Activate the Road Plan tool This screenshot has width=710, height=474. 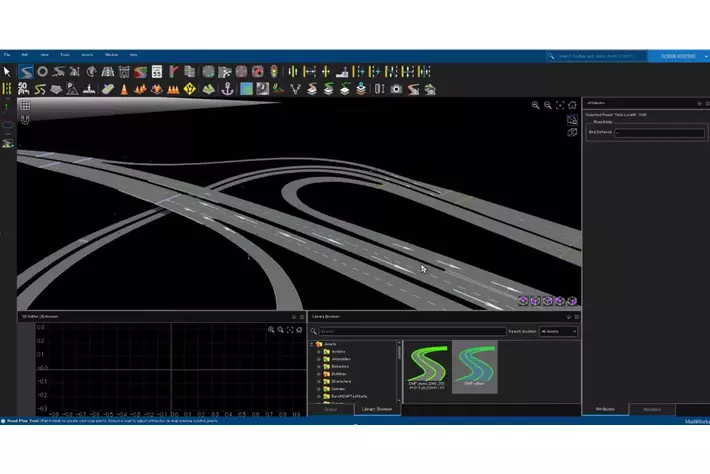pos(27,72)
